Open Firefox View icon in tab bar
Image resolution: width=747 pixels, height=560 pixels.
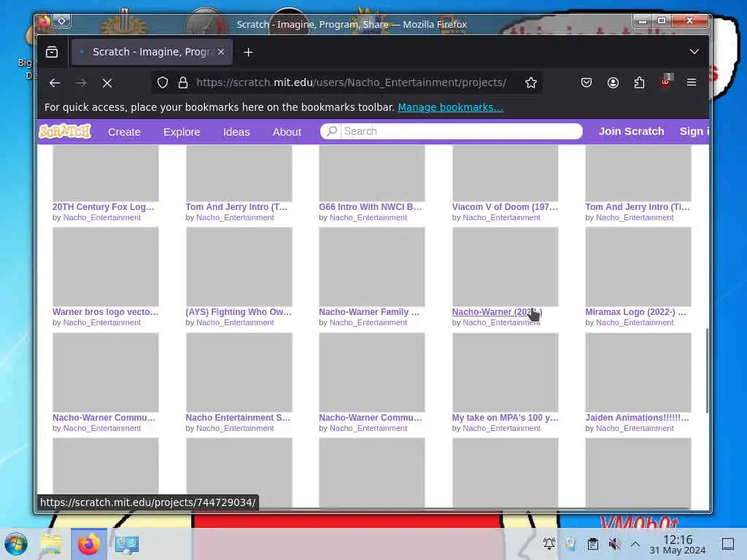52,52
